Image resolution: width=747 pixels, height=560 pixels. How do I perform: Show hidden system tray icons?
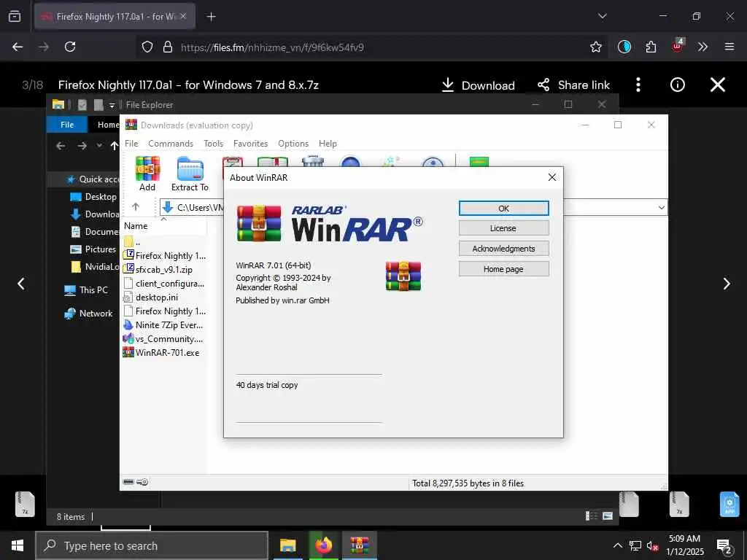617,545
